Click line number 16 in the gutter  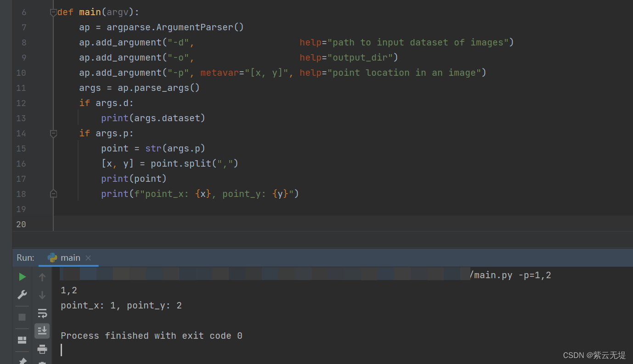click(x=21, y=164)
